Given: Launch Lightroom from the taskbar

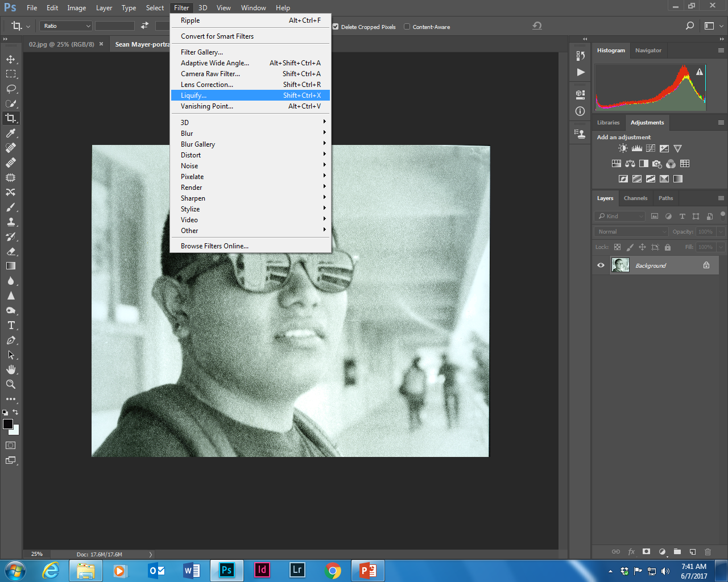Looking at the screenshot, I should pos(297,570).
